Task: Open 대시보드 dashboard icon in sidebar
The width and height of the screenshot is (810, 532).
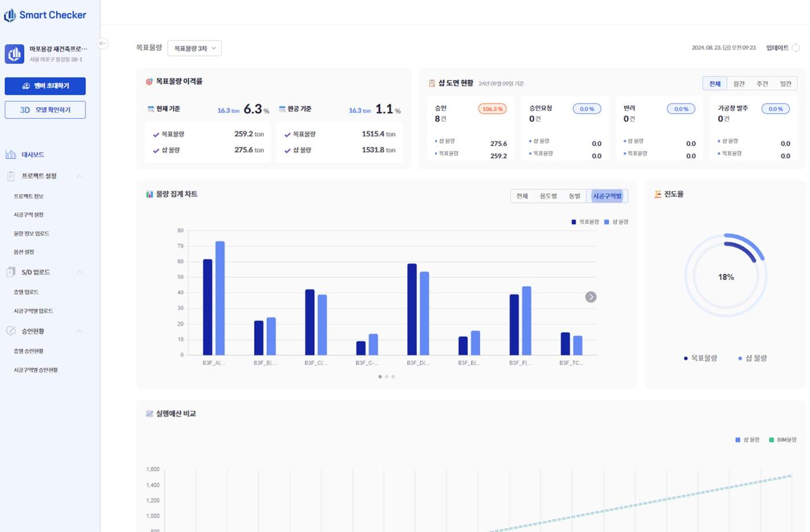Action: (x=10, y=154)
